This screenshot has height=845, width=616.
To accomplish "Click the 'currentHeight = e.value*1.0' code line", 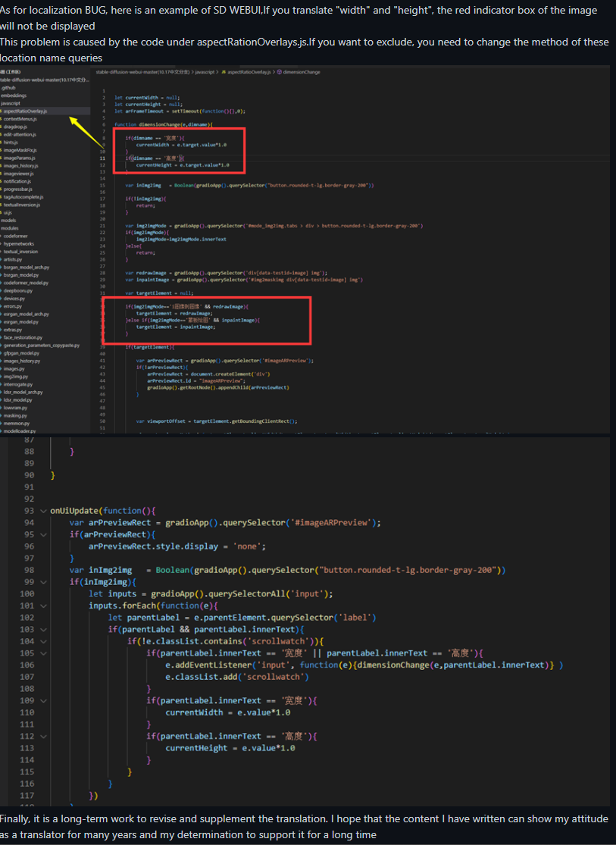I will click(230, 748).
